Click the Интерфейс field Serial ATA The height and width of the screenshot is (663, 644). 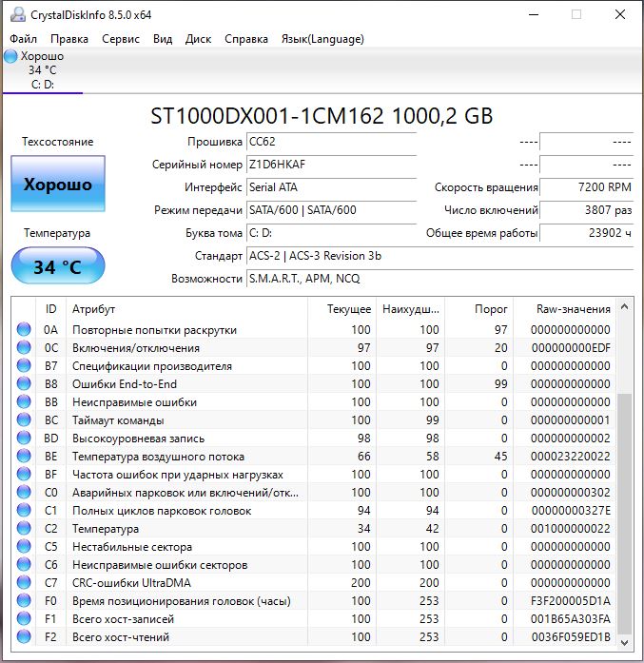pyautogui.click(x=332, y=187)
